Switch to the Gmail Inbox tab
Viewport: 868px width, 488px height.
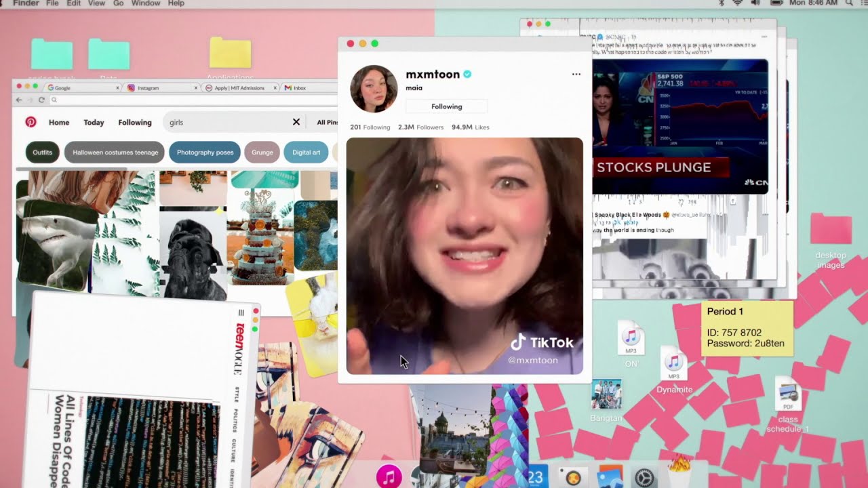[309, 88]
